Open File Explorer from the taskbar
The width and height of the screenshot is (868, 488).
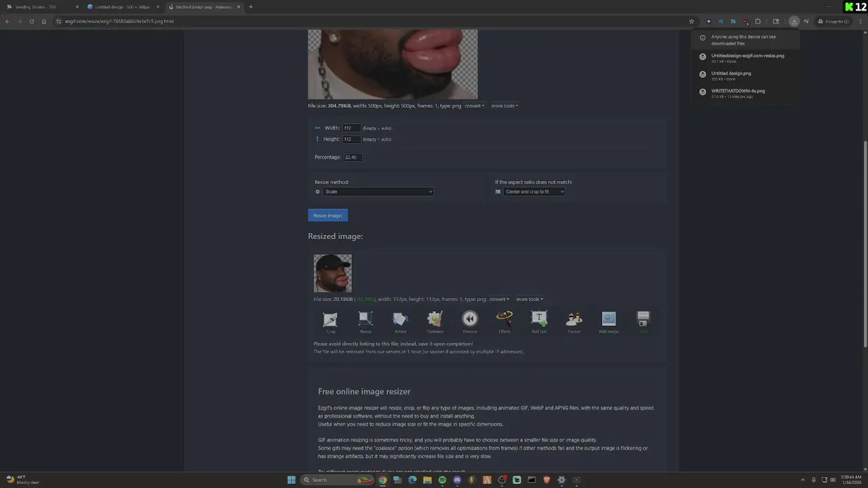(427, 480)
